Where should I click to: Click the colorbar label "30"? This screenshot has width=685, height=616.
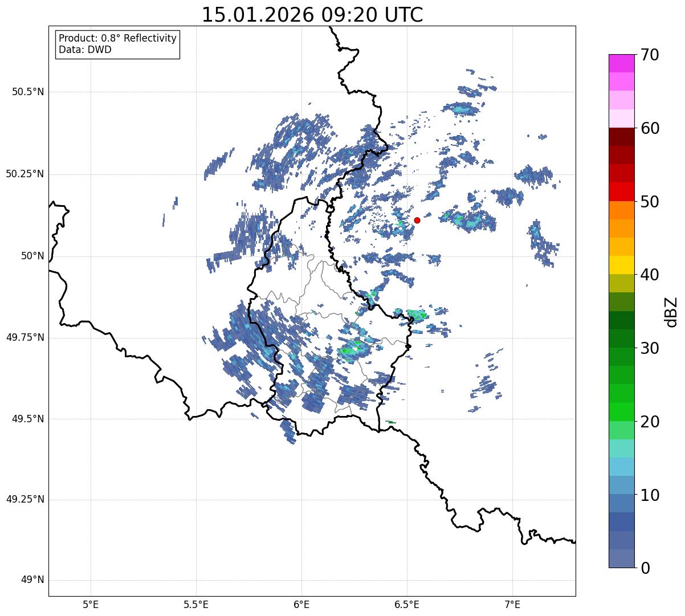point(650,348)
